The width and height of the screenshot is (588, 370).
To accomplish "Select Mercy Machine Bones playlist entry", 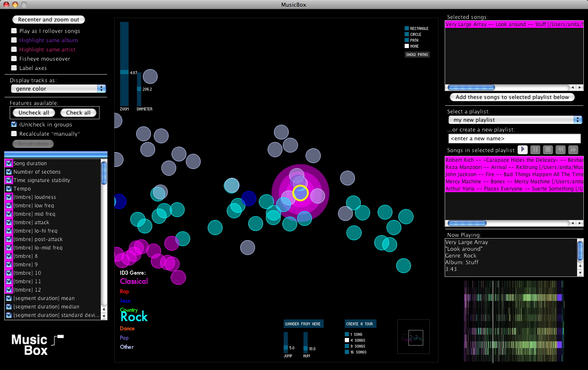I will click(x=514, y=182).
